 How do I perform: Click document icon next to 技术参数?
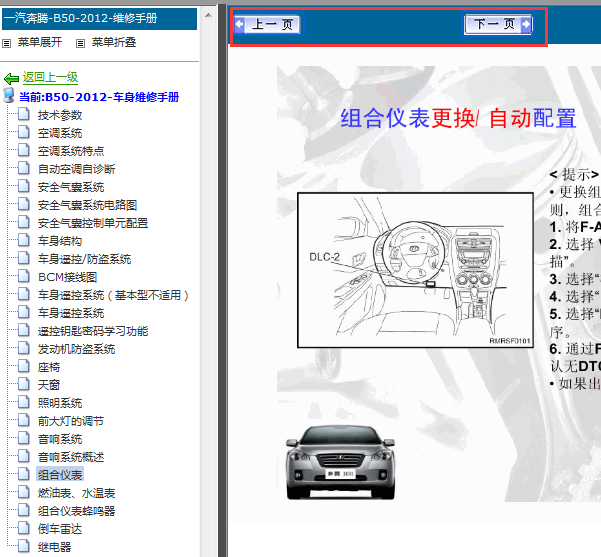[24, 114]
